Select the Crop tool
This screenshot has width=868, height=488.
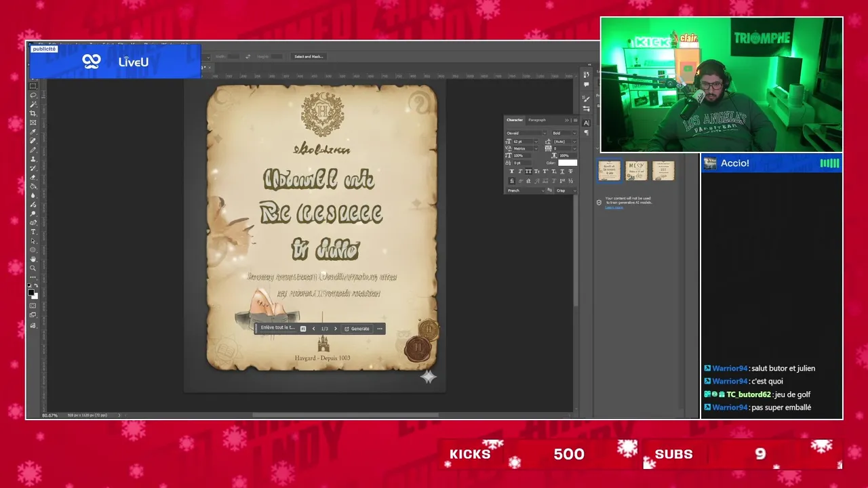[x=33, y=113]
